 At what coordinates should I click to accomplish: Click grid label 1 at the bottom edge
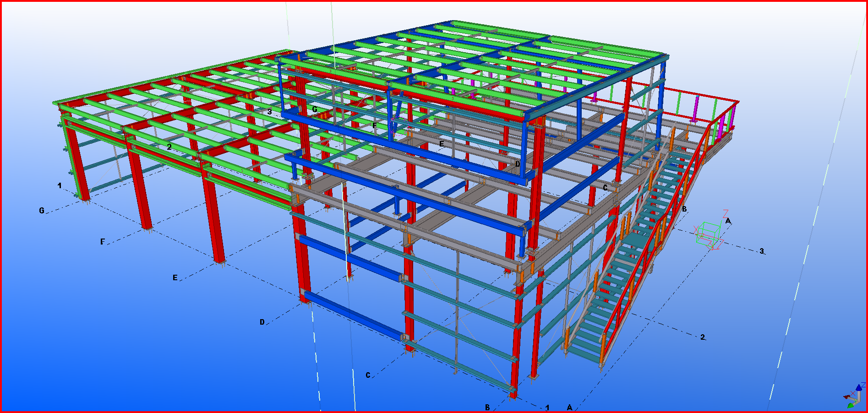(x=547, y=408)
